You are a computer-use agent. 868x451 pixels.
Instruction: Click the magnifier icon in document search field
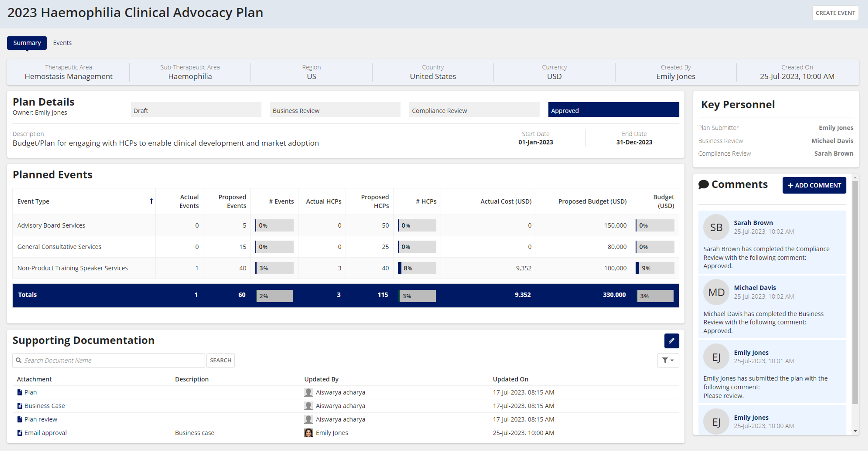(x=19, y=360)
